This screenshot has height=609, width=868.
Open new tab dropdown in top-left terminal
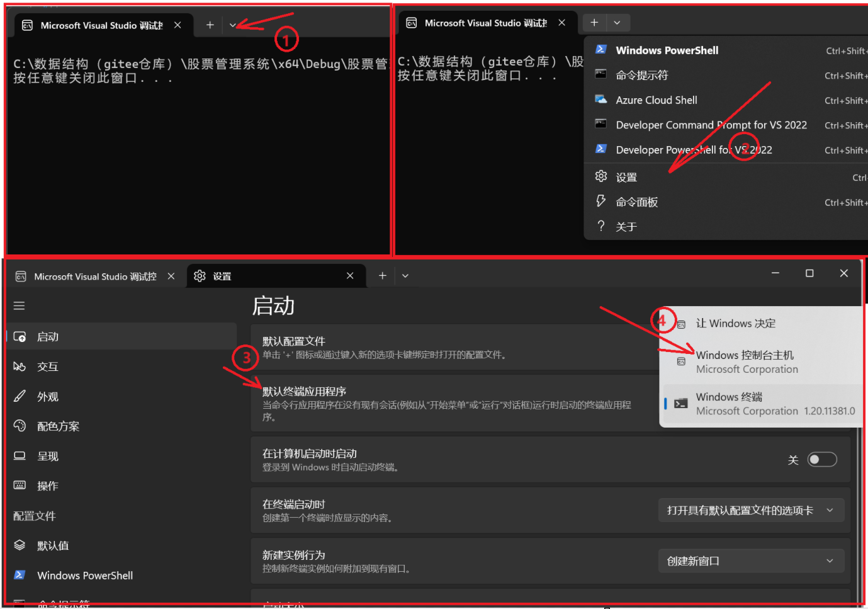[x=232, y=25]
